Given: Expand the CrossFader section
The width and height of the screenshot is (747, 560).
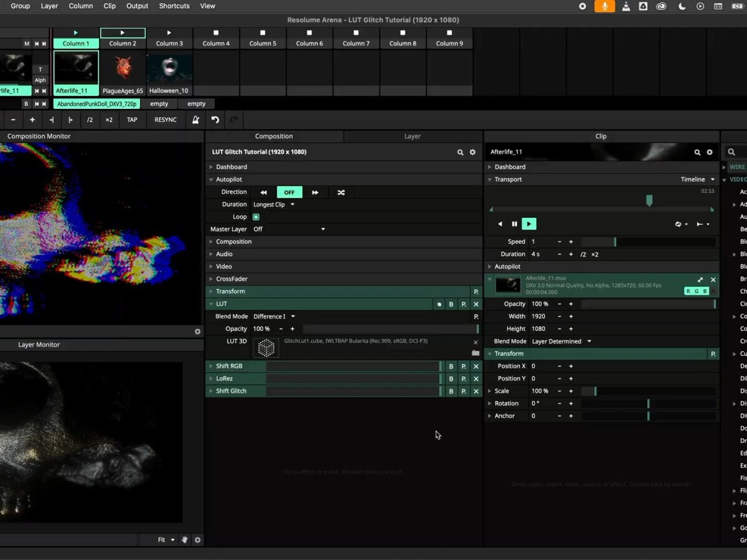Looking at the screenshot, I should click(x=231, y=279).
